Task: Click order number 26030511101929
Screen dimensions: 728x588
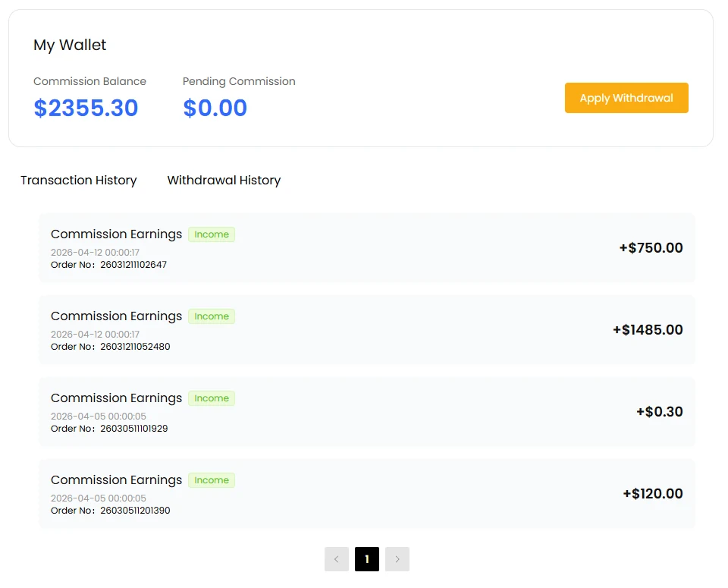Action: click(133, 429)
